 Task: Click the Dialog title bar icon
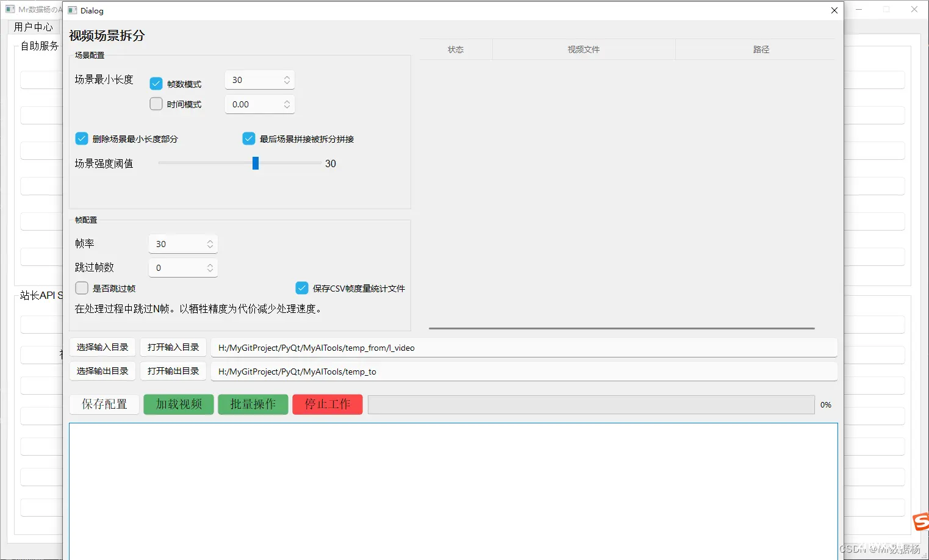73,10
